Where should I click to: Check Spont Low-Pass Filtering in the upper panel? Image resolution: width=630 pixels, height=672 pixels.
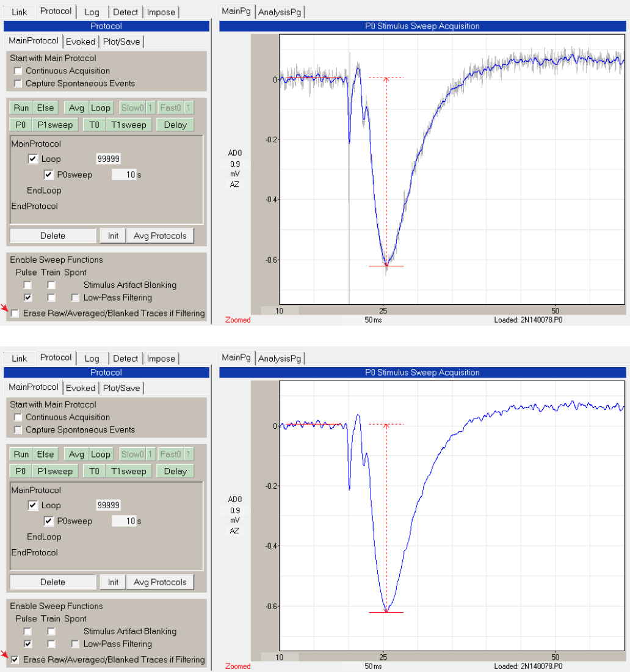click(75, 298)
